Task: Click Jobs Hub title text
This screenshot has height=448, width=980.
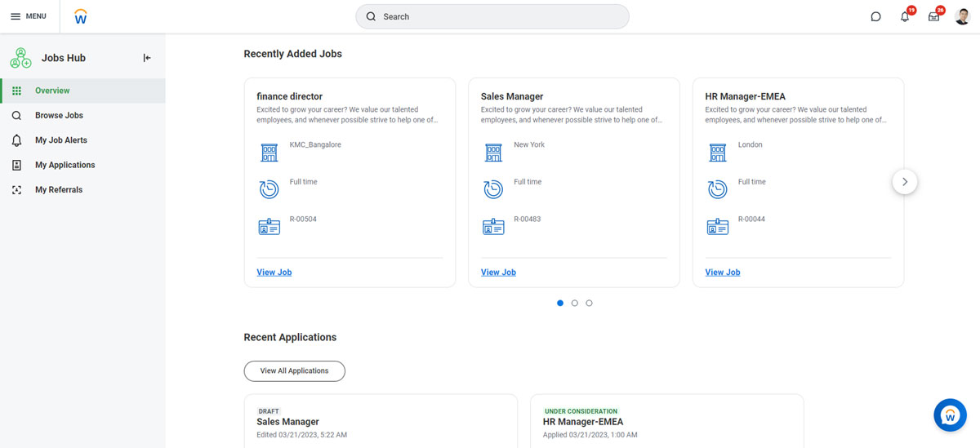Action: (64, 58)
